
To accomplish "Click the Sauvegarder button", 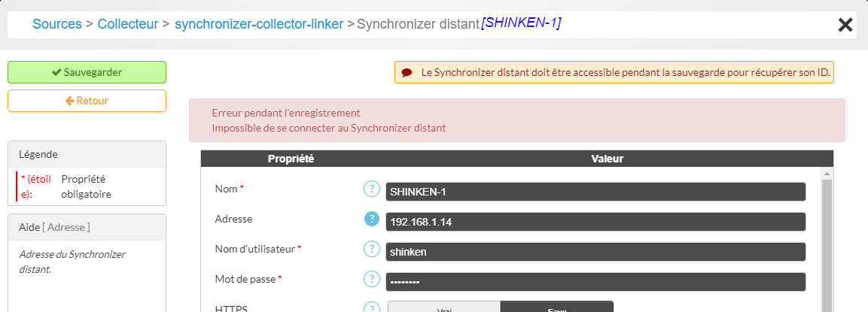I will click(87, 72).
